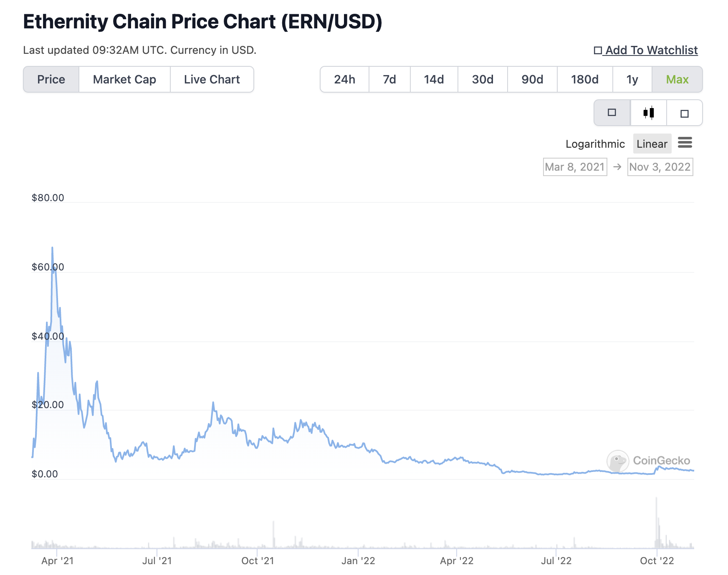Select the 90d time range
This screenshot has width=728, height=575.
(531, 79)
